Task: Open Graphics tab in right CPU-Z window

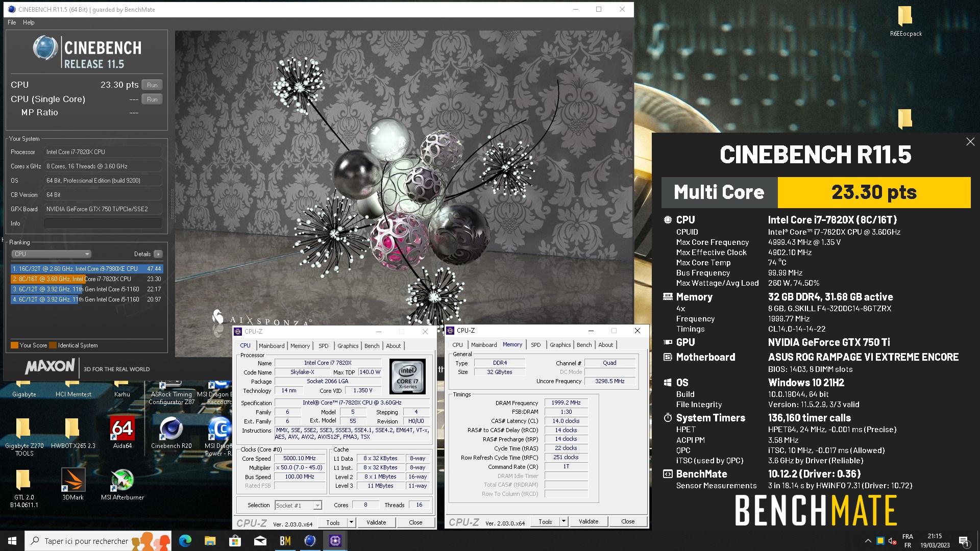Action: [x=560, y=345]
